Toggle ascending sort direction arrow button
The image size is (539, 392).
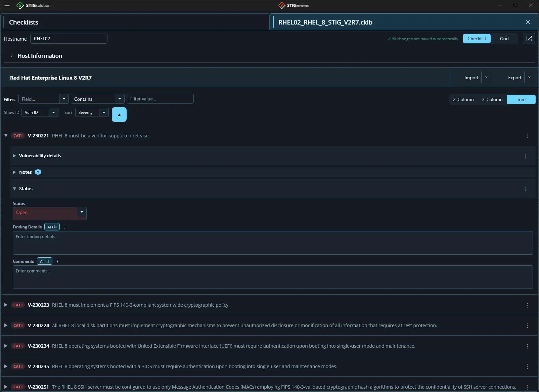pyautogui.click(x=119, y=115)
